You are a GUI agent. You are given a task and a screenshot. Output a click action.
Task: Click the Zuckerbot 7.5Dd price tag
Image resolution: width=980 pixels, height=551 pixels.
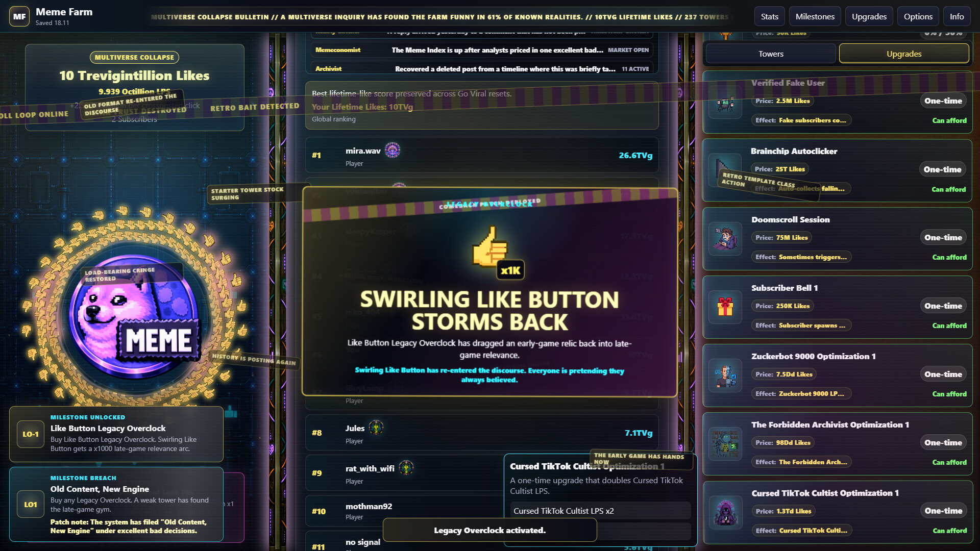[783, 374]
